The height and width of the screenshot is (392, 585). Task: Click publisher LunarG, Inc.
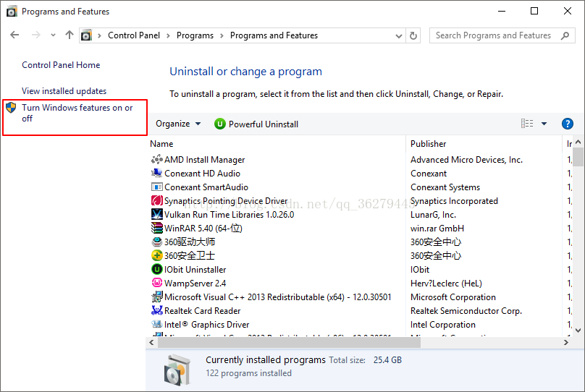[433, 215]
